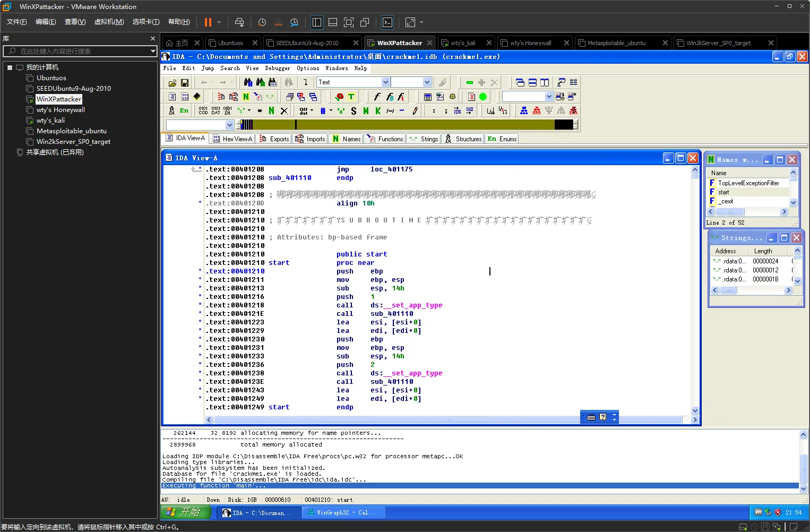Switch to the Imports tab
This screenshot has width=810, height=532.
[310, 139]
